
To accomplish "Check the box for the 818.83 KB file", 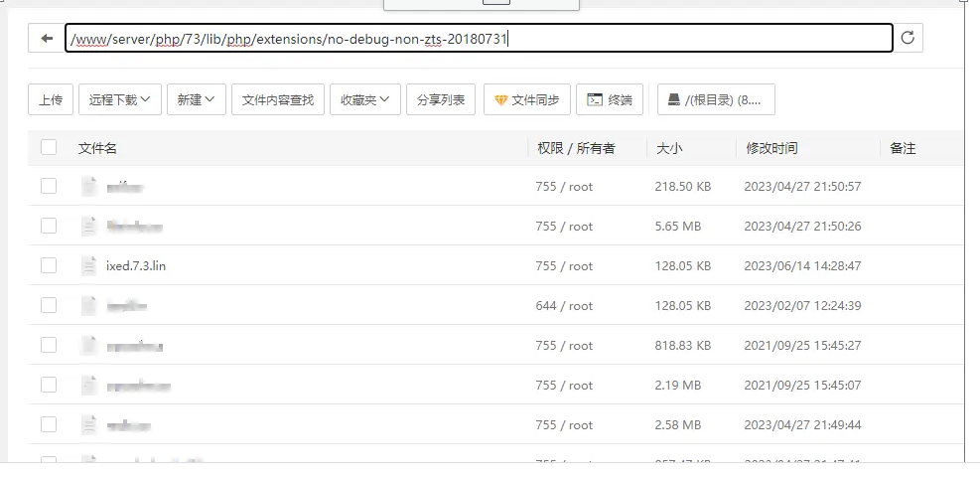I will click(49, 345).
